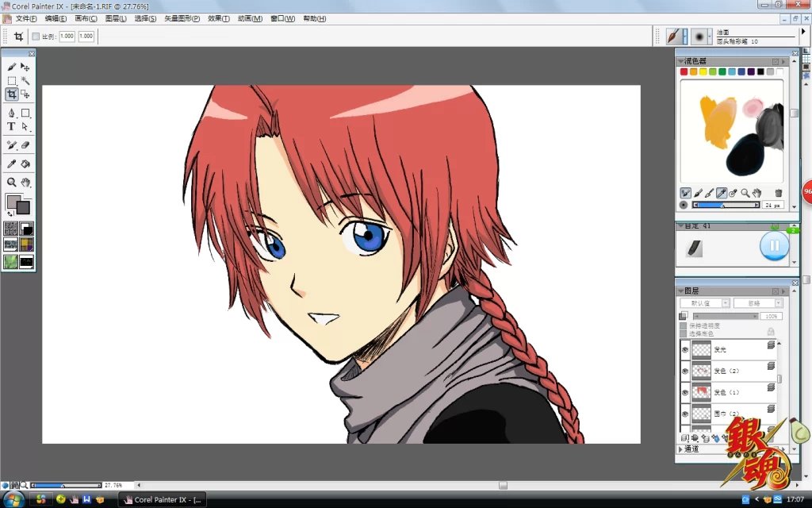Collapse the 图层 layers panel
Viewport: 812px width, 508px height.
click(x=681, y=291)
